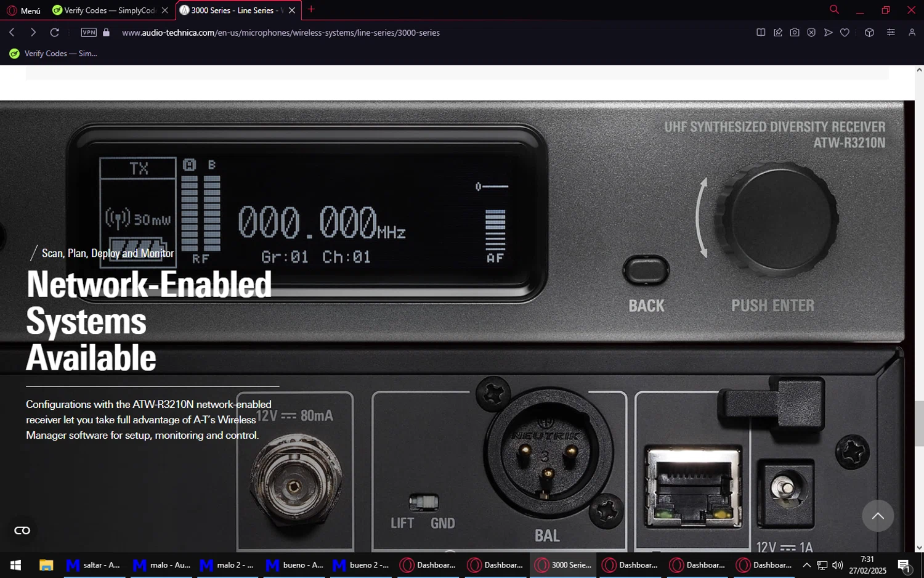Viewport: 924px width, 578px height.
Task: Open Easy Setup sliders icon
Action: (891, 33)
